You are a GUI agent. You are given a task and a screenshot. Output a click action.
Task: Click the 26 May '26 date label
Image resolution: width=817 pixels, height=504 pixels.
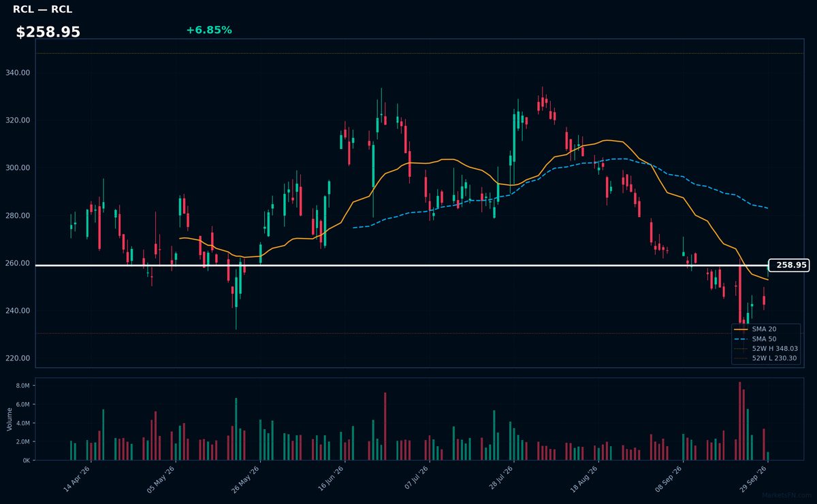click(246, 479)
